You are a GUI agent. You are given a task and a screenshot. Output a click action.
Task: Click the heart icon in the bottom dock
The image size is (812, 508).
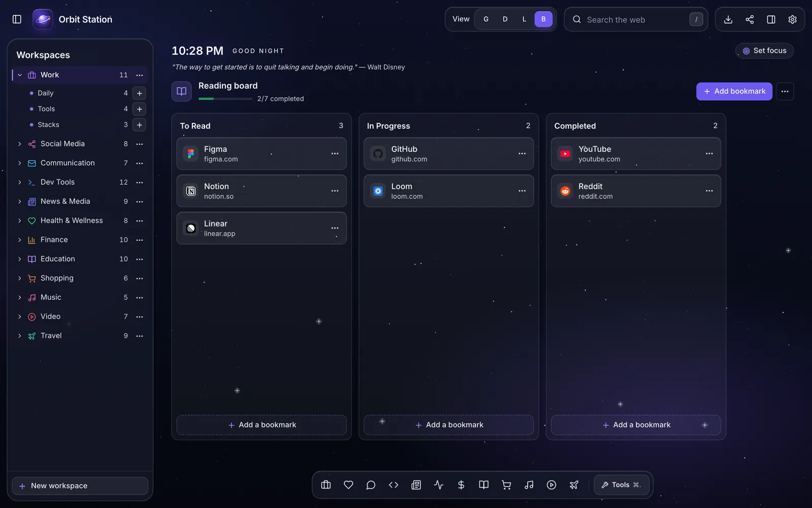pyautogui.click(x=348, y=485)
